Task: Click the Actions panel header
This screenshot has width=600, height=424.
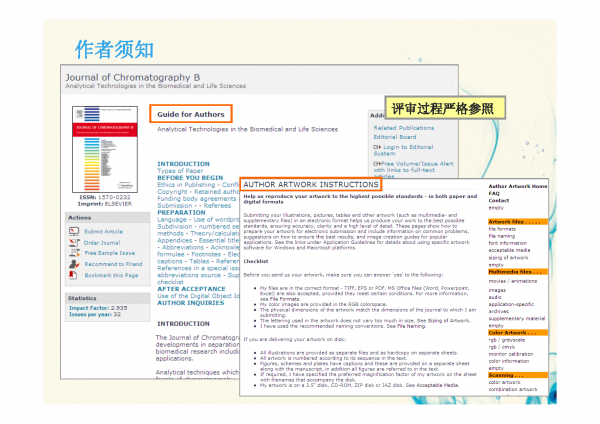Action: tap(108, 217)
